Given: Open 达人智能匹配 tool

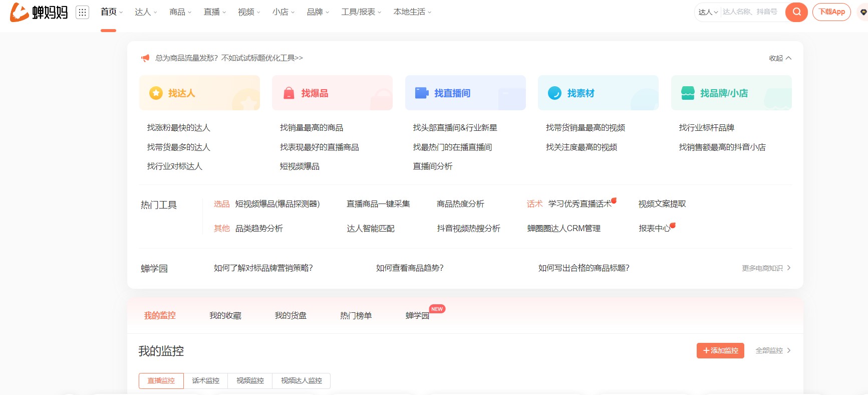Looking at the screenshot, I should 371,229.
